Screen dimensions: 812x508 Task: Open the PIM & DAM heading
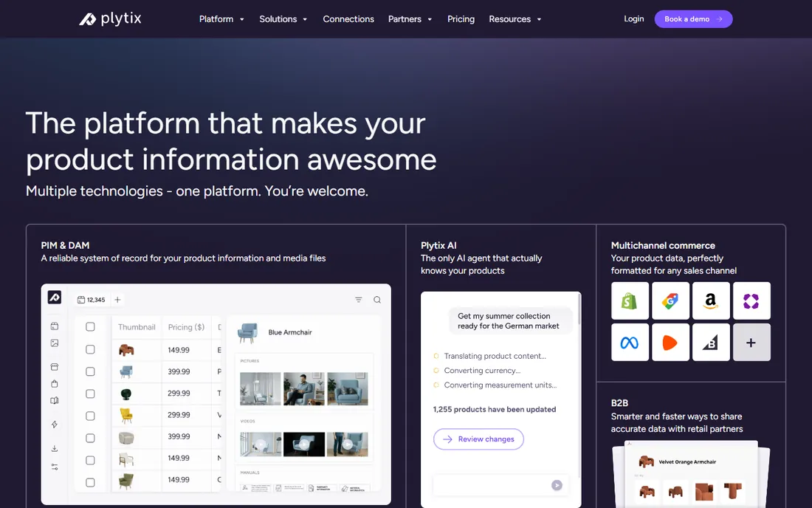tap(65, 245)
